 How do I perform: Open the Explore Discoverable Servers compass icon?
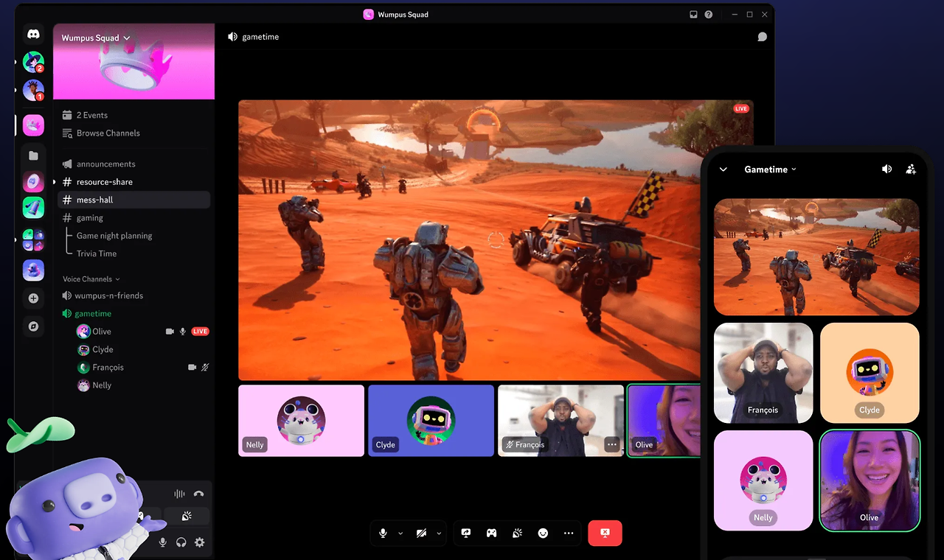33,326
